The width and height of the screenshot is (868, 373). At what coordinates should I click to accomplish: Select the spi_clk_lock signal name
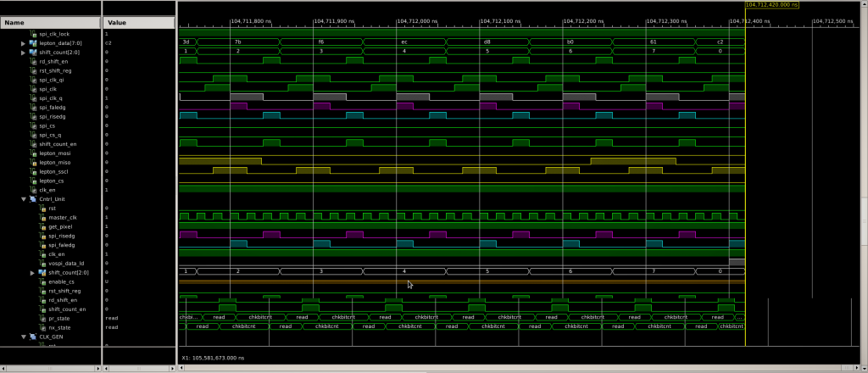pos(54,34)
